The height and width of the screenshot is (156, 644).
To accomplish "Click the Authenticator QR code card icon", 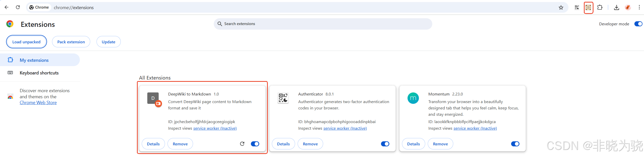I will (283, 98).
